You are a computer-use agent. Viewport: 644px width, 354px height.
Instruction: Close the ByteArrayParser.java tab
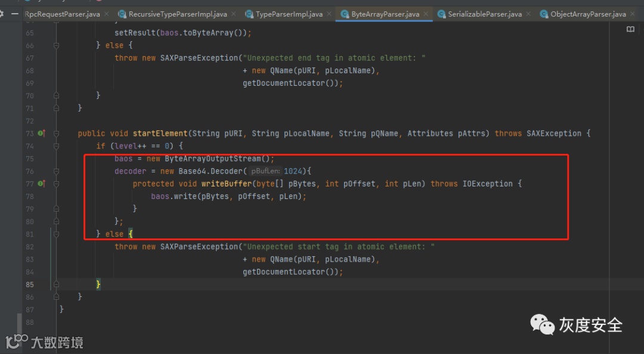coord(426,14)
